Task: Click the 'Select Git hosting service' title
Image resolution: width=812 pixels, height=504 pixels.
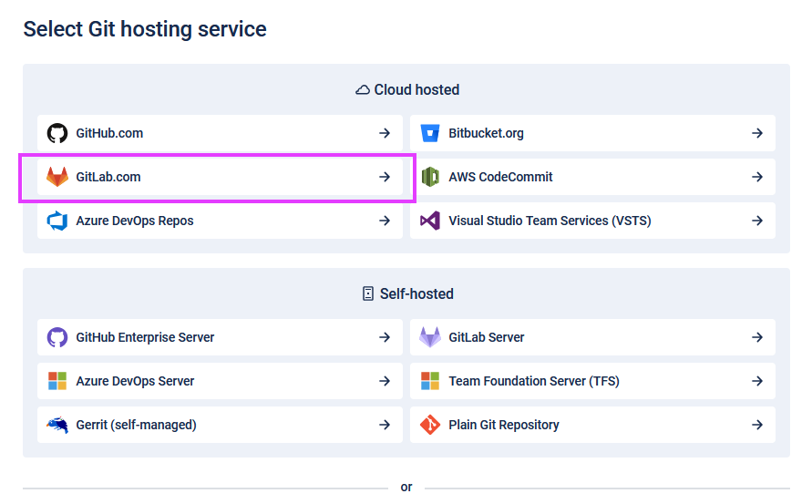Action: tap(145, 29)
